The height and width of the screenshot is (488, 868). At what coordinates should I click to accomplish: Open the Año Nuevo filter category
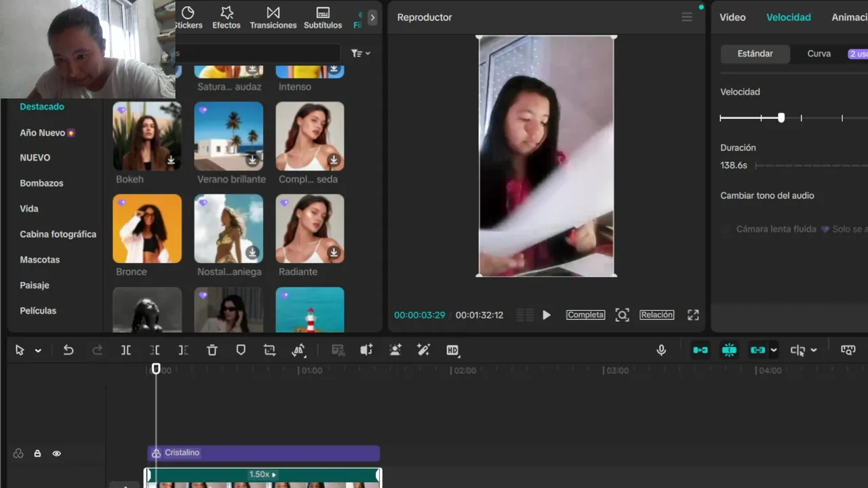[x=47, y=133]
